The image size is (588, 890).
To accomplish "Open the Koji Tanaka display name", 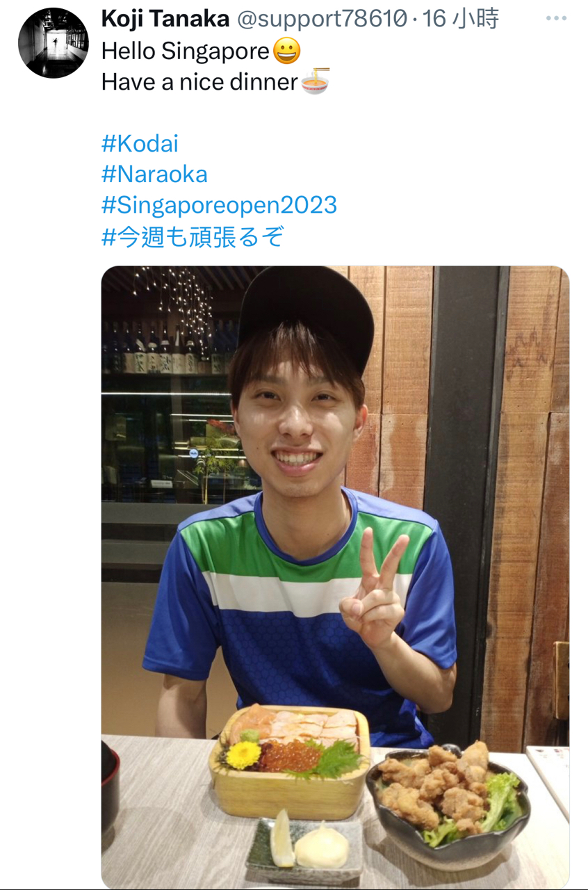I will (165, 19).
